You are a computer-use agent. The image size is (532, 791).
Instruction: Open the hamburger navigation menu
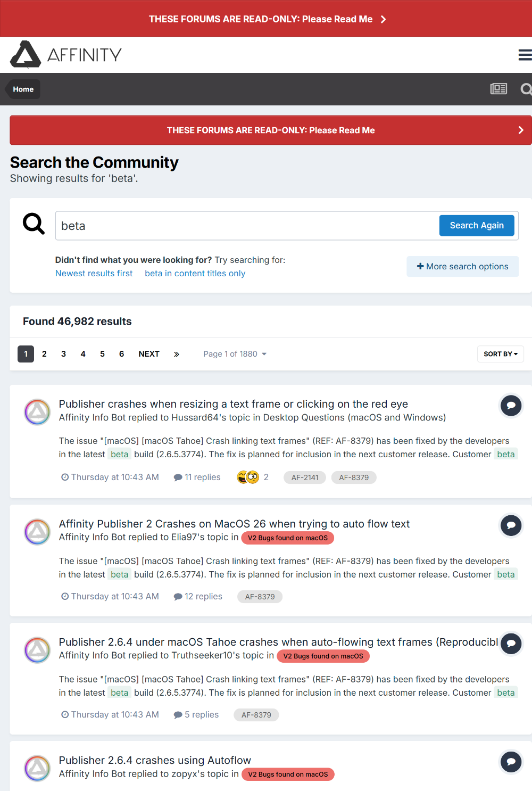525,55
